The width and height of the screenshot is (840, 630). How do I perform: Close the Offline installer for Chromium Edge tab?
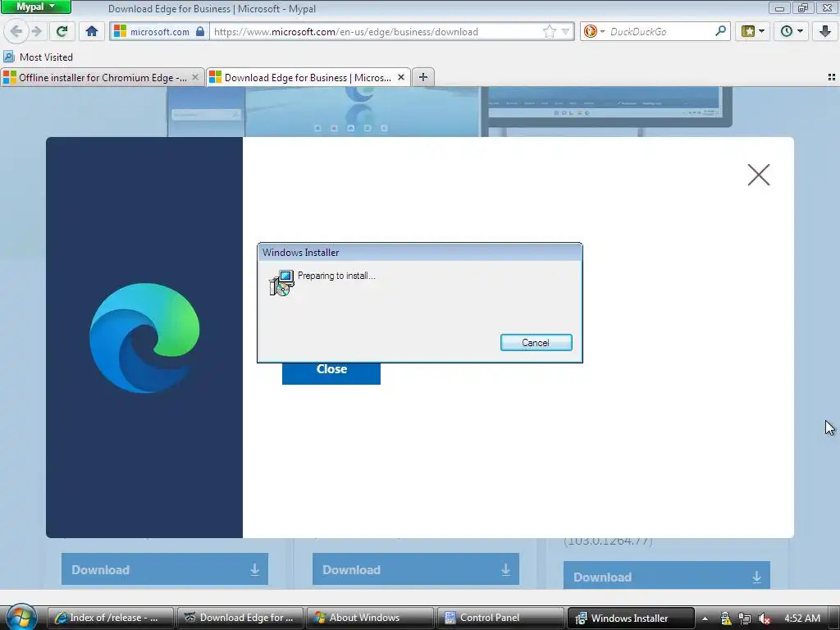click(195, 77)
